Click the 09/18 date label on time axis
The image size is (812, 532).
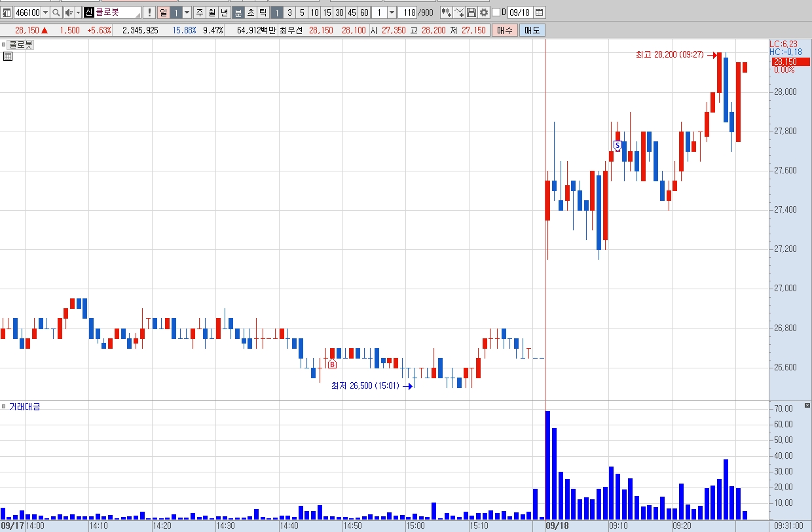click(557, 525)
